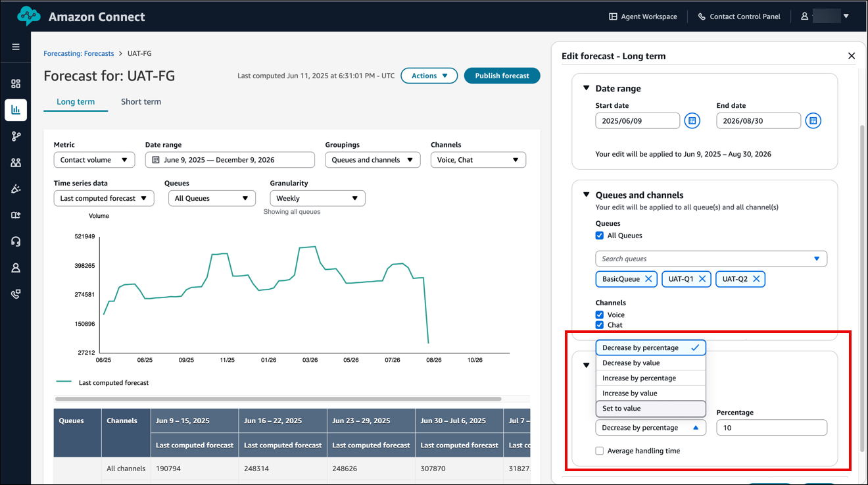Click the Routing flows sidebar icon
The height and width of the screenshot is (485, 868).
pyautogui.click(x=16, y=136)
